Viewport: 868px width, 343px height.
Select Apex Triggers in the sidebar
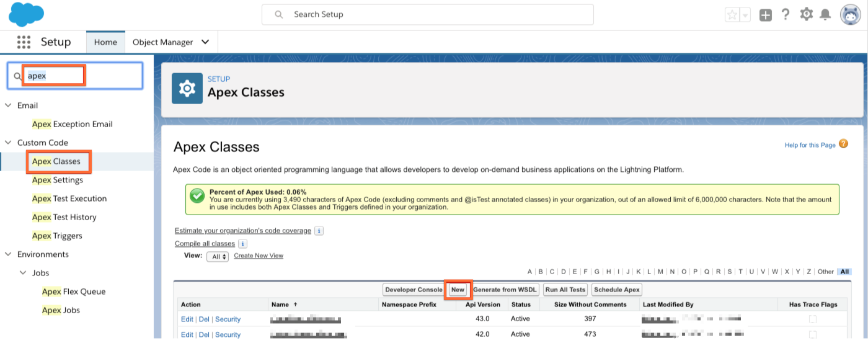point(57,236)
